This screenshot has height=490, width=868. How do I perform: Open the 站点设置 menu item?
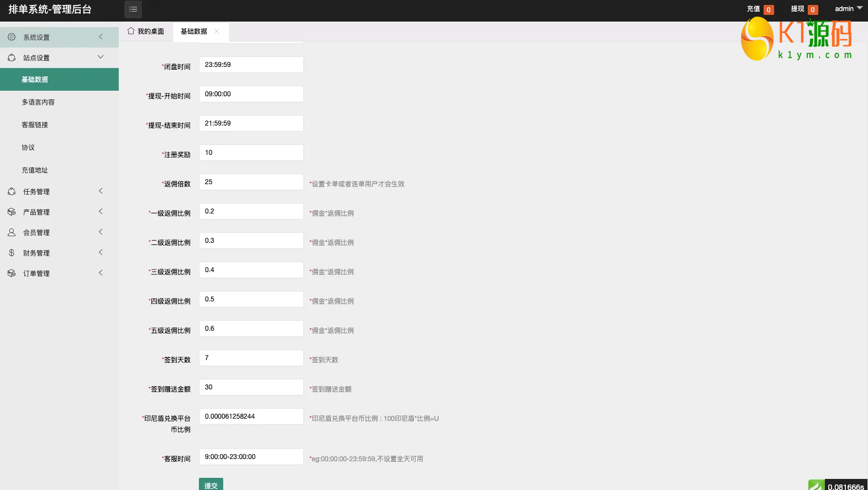(x=60, y=58)
